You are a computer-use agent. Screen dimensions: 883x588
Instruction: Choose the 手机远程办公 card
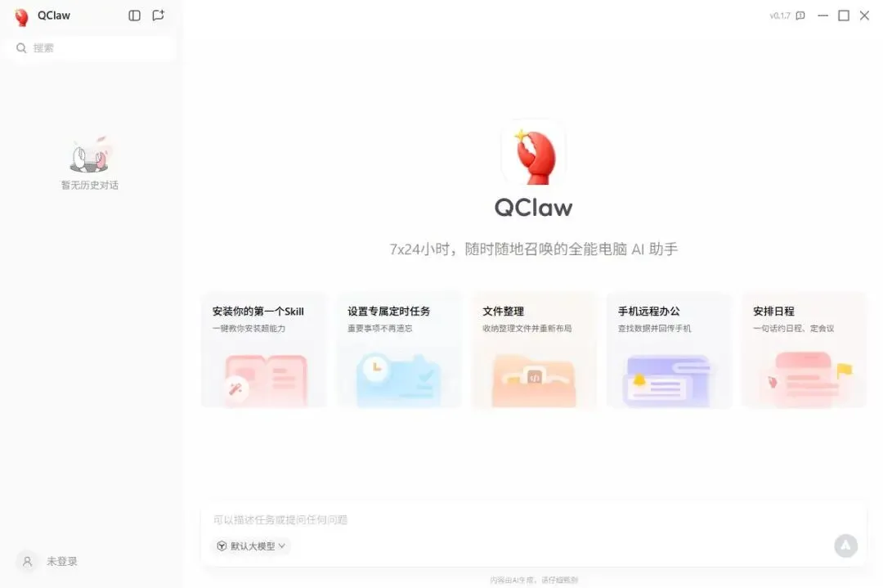669,350
